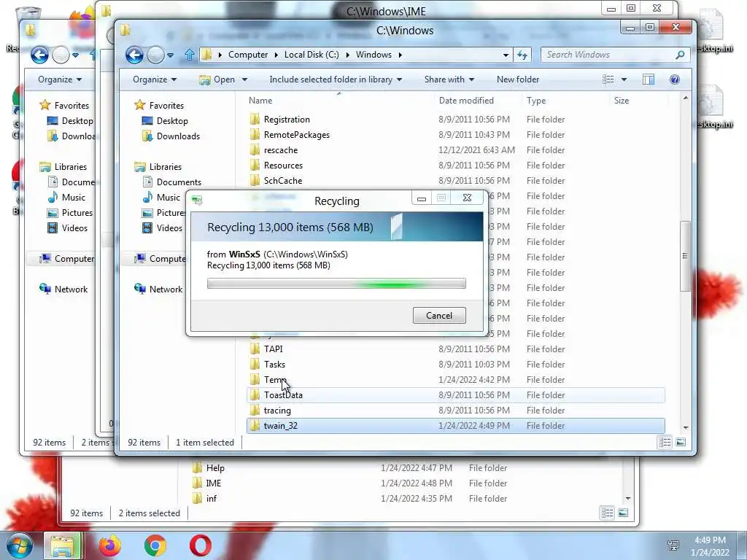Open Videos in leftmost background window
This screenshot has height=560, width=747.
74,228
